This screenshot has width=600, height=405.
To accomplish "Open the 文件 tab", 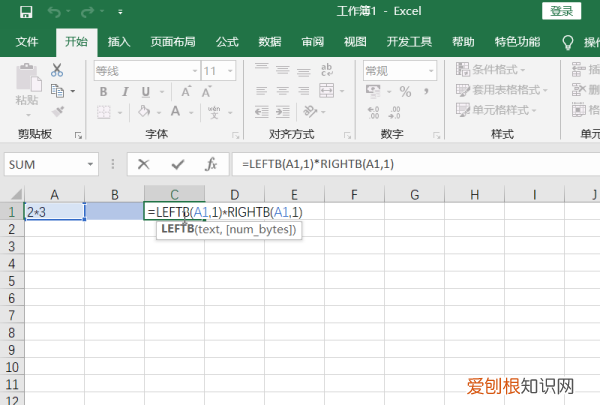I will [x=27, y=41].
